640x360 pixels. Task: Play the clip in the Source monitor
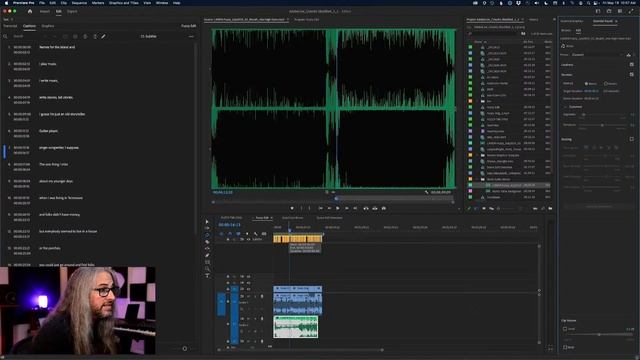click(338, 208)
